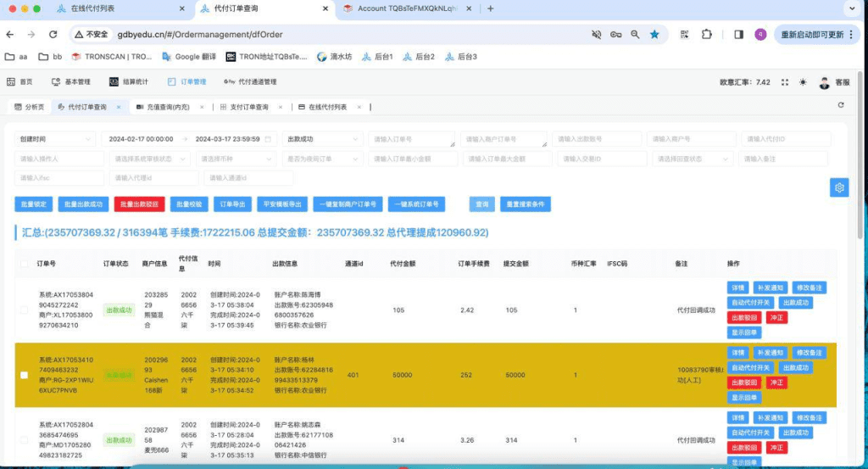Toggle the browser side panel icon

(738, 34)
